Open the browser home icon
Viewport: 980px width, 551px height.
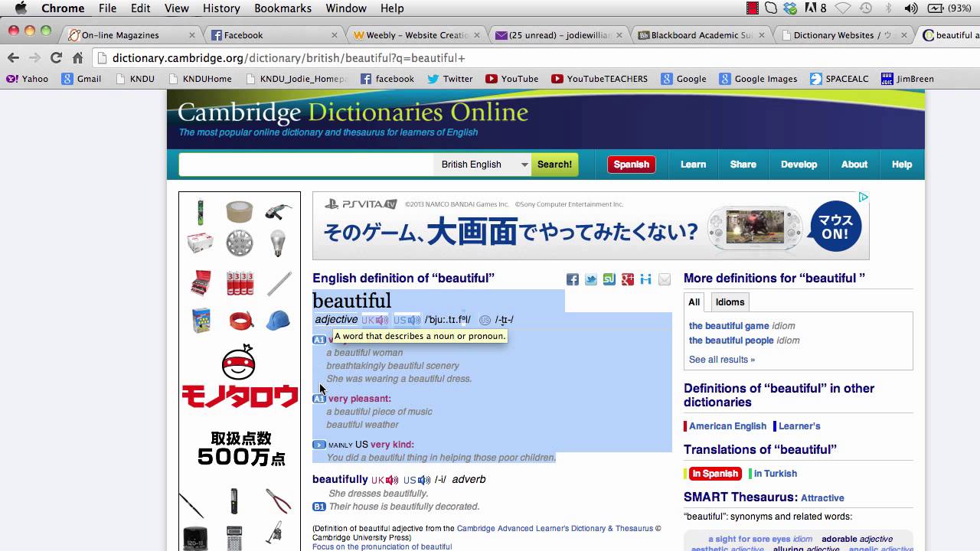(77, 57)
